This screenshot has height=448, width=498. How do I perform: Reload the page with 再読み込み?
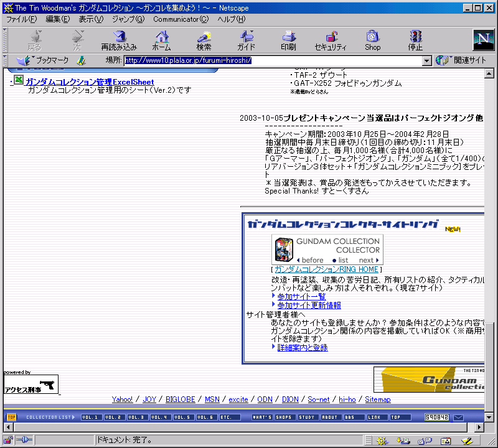click(119, 40)
